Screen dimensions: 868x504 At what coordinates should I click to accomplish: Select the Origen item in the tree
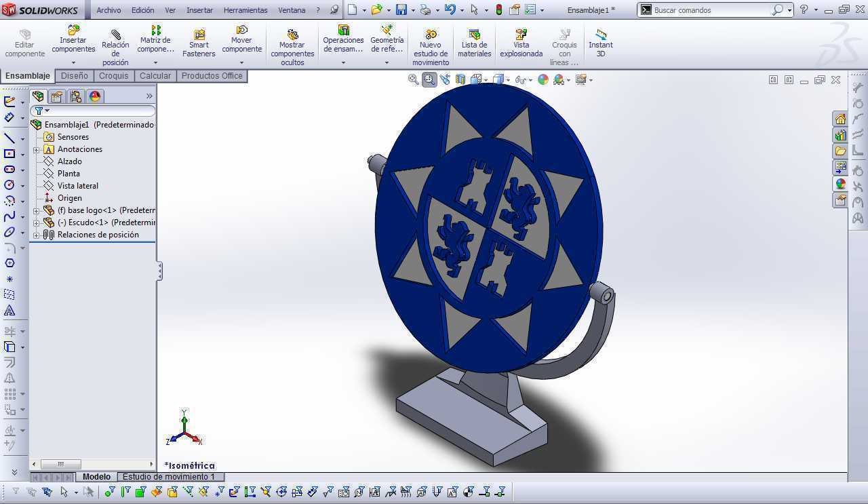point(70,198)
